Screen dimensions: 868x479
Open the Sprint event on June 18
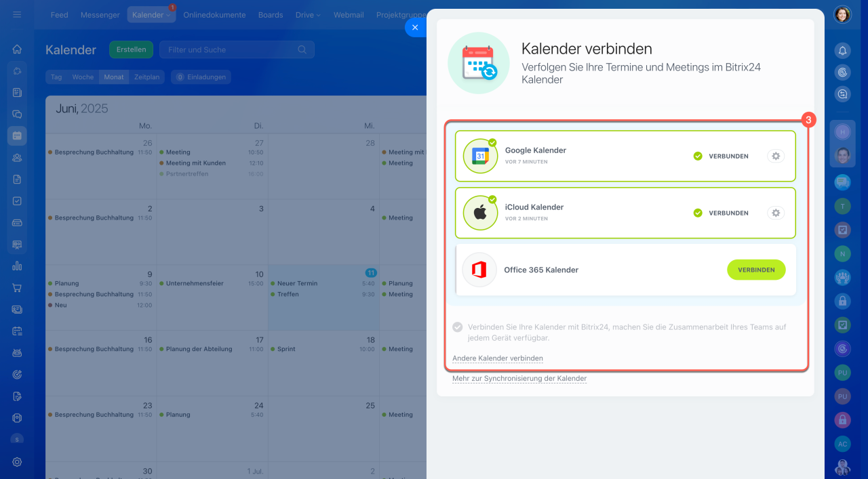pyautogui.click(x=322, y=349)
